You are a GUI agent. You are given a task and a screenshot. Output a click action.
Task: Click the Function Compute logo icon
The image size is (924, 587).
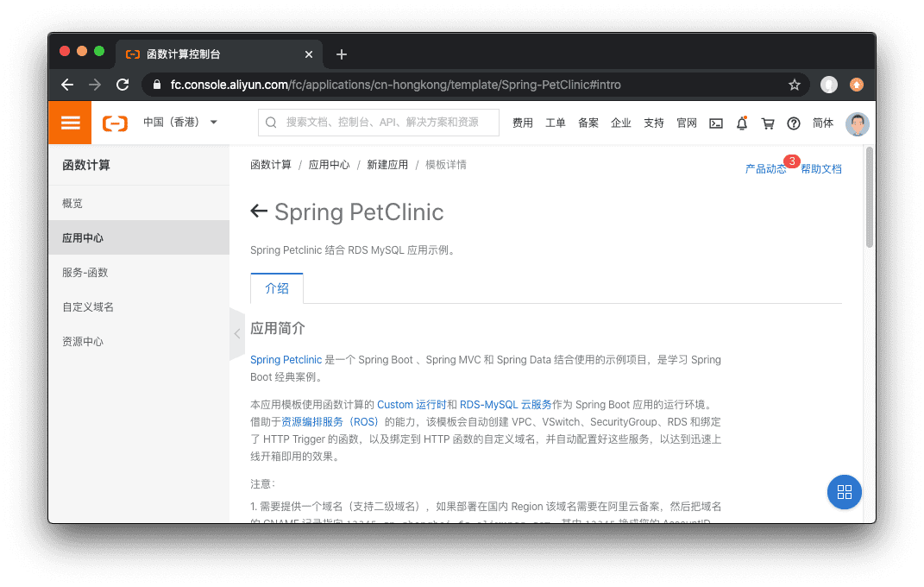click(115, 123)
